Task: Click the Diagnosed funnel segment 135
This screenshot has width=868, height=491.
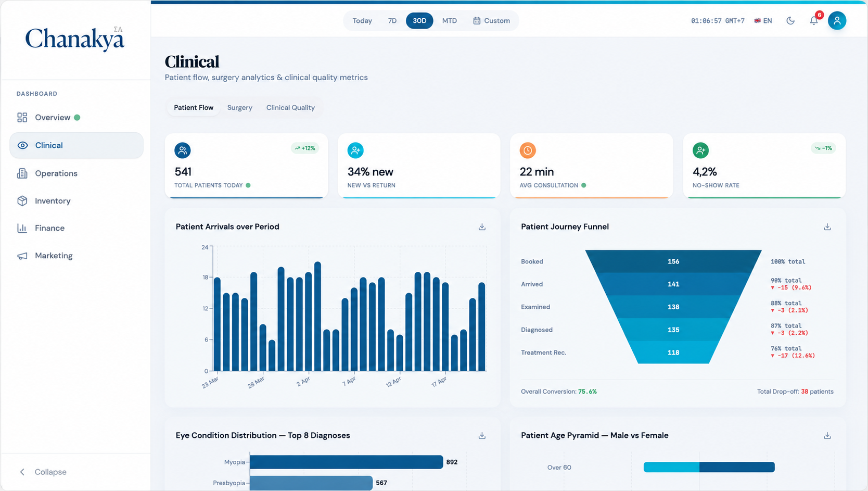Action: (673, 330)
